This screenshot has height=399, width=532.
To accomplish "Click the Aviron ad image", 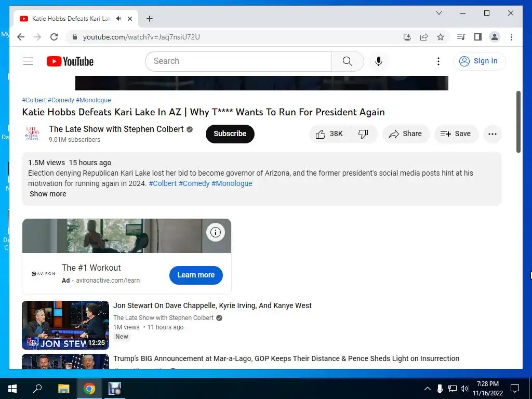I will click(x=127, y=236).
